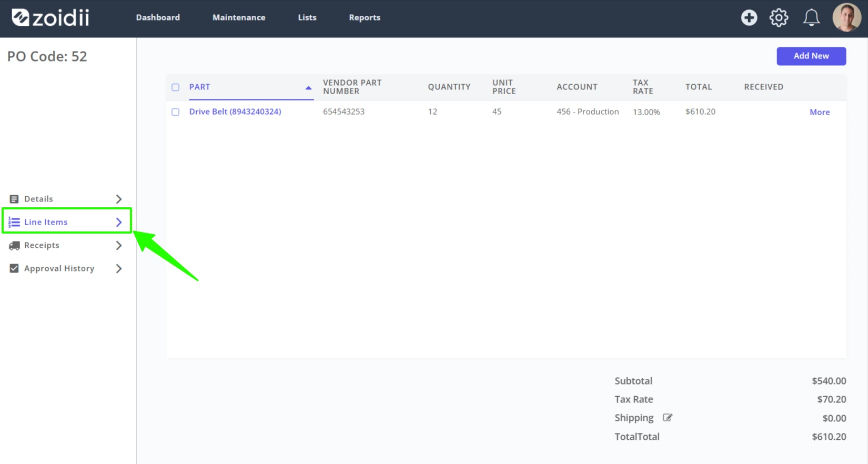Screen dimensions: 868x464
Task: Go to Line Items section
Action: click(46, 222)
